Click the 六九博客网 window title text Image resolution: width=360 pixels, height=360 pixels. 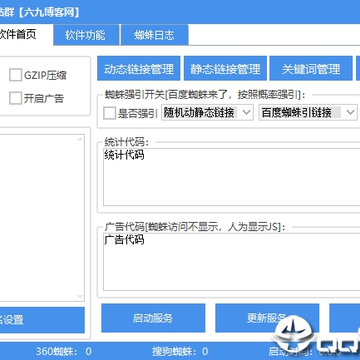49,12
